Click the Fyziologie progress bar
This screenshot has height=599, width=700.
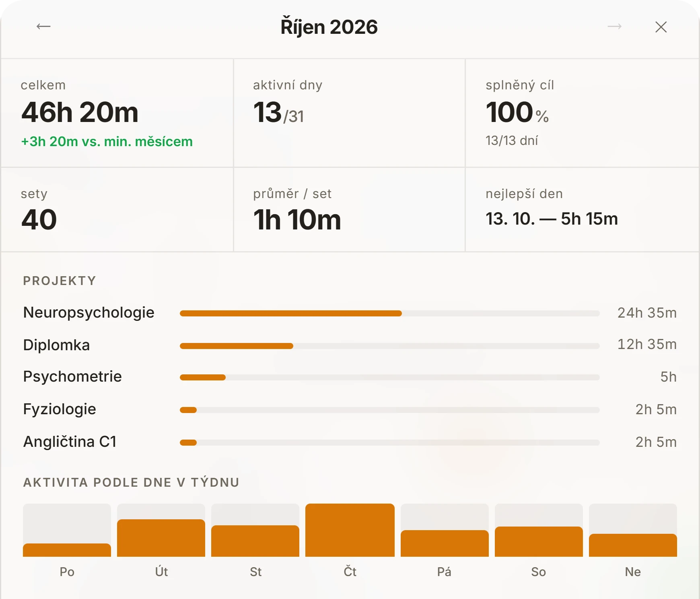coord(390,410)
